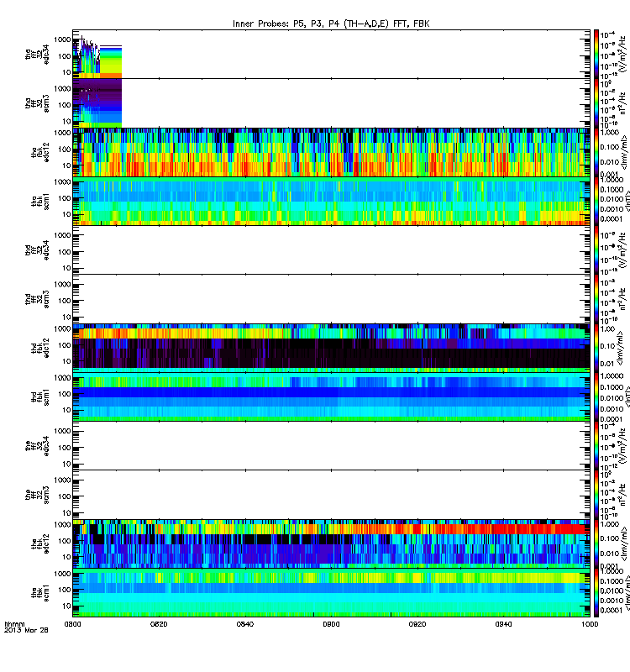Click the nT²/Hz unit label of tha fff scm3

coord(623,103)
